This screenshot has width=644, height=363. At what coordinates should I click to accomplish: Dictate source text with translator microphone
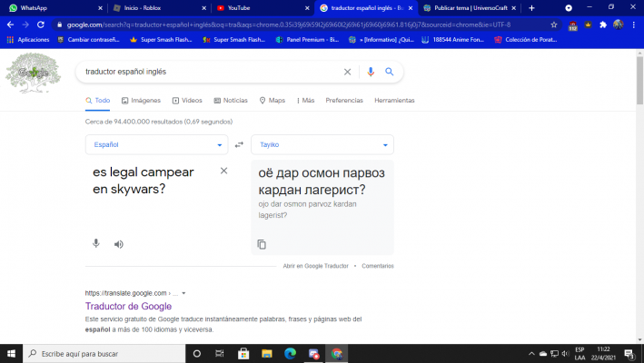(95, 243)
